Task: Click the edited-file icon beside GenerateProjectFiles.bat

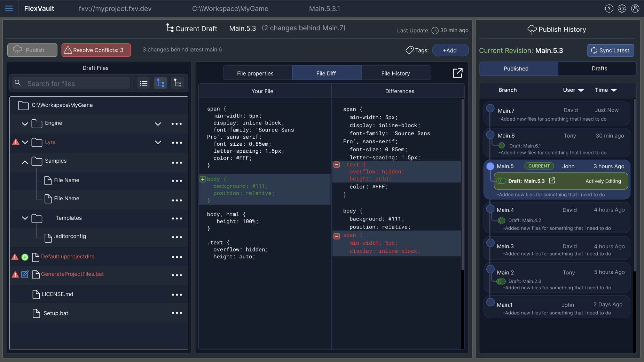Action: pos(25,274)
